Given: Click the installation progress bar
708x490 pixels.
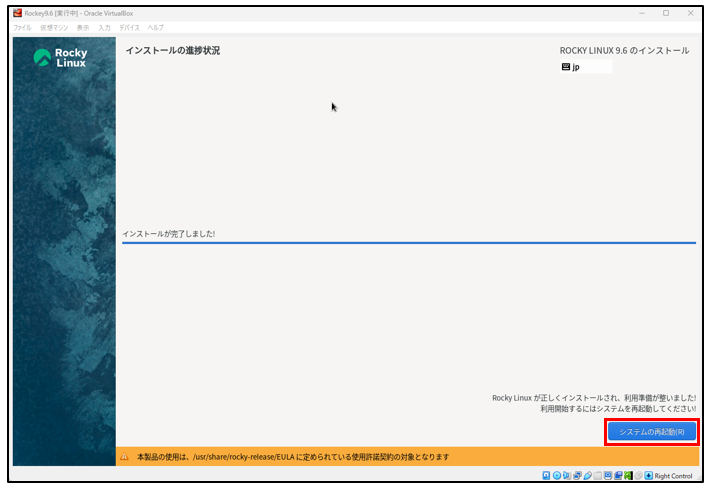Looking at the screenshot, I should (x=408, y=242).
